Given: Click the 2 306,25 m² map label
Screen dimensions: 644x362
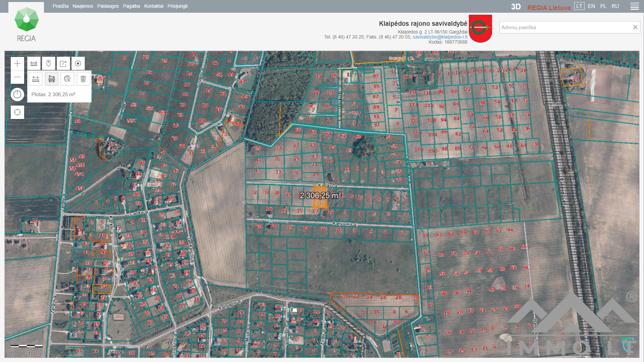Looking at the screenshot, I should (320, 195).
